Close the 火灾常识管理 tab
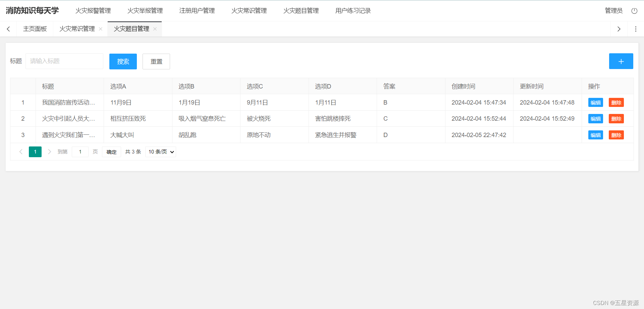Viewport: 644px width, 309px height. [101, 29]
